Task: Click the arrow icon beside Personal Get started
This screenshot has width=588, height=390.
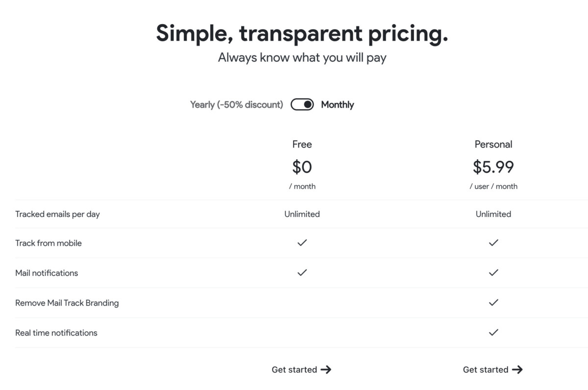Action: point(517,370)
